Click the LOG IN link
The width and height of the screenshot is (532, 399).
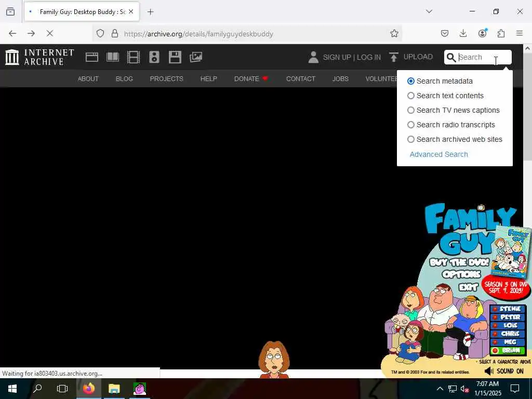click(x=369, y=57)
